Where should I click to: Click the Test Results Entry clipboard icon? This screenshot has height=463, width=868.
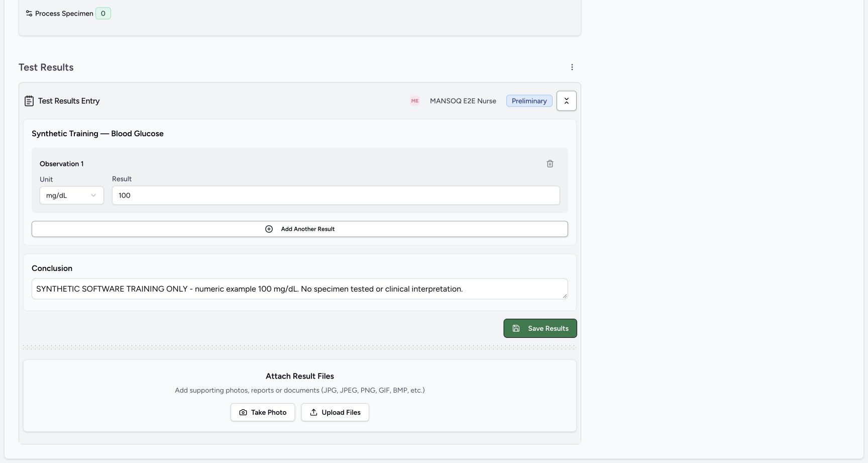[29, 101]
